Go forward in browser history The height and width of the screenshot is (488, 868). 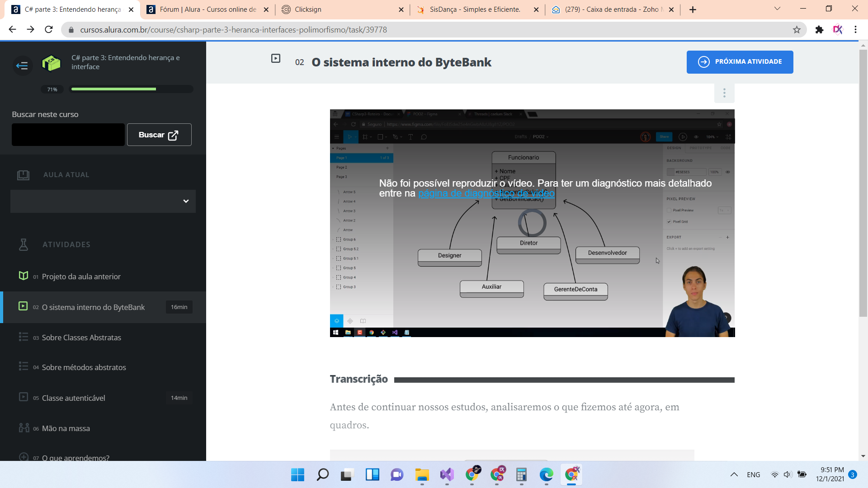click(30, 30)
